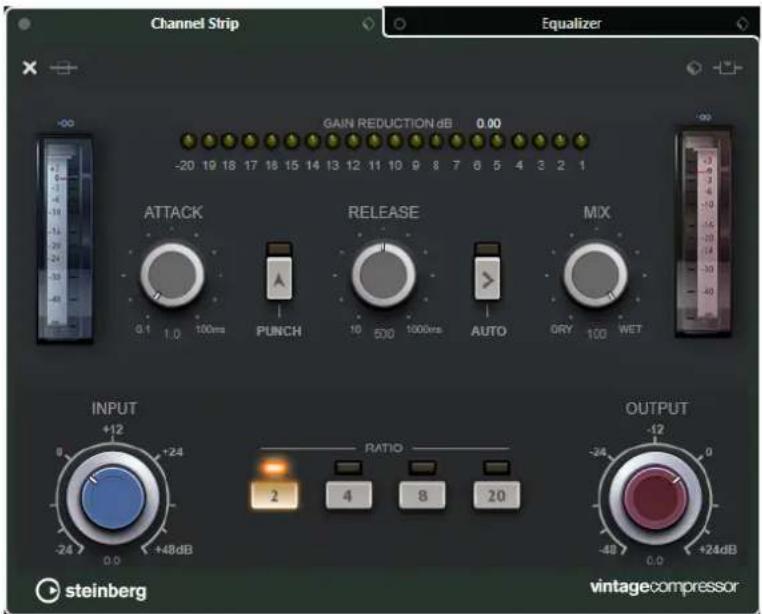Click the ATTACK knob
Viewport: 762px width, 614px height.
[x=172, y=275]
